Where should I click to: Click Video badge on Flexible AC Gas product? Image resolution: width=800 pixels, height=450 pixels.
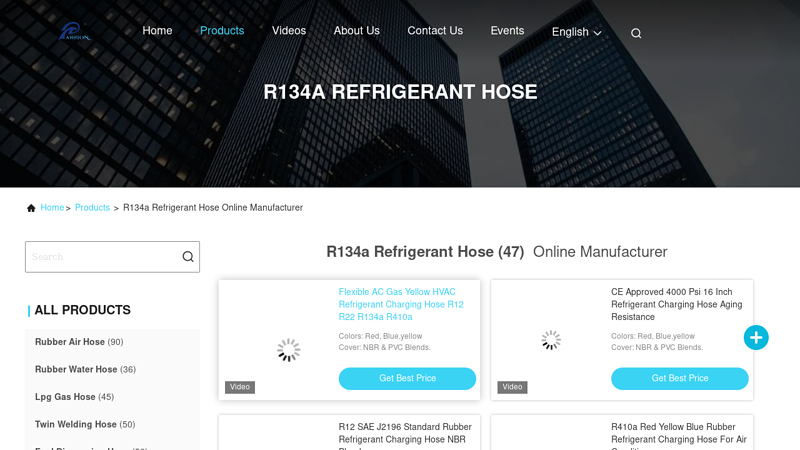pos(240,387)
